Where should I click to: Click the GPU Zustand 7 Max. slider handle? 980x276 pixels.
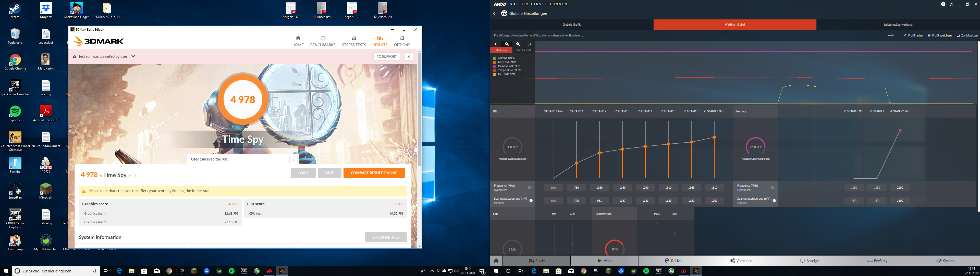pos(715,137)
